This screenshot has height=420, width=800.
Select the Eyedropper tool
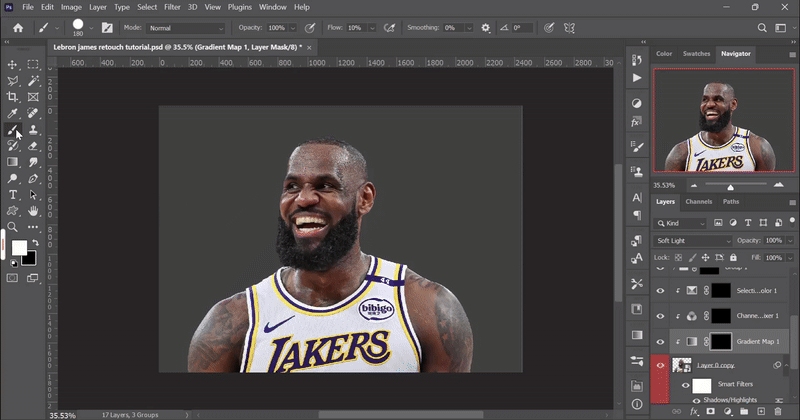tap(13, 114)
